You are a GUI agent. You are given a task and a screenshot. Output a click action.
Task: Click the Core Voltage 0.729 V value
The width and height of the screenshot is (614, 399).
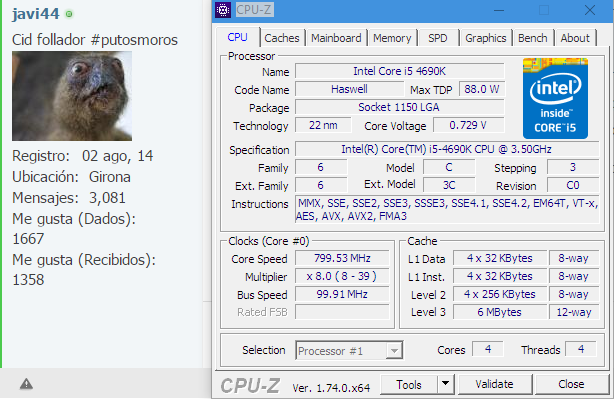pos(468,125)
